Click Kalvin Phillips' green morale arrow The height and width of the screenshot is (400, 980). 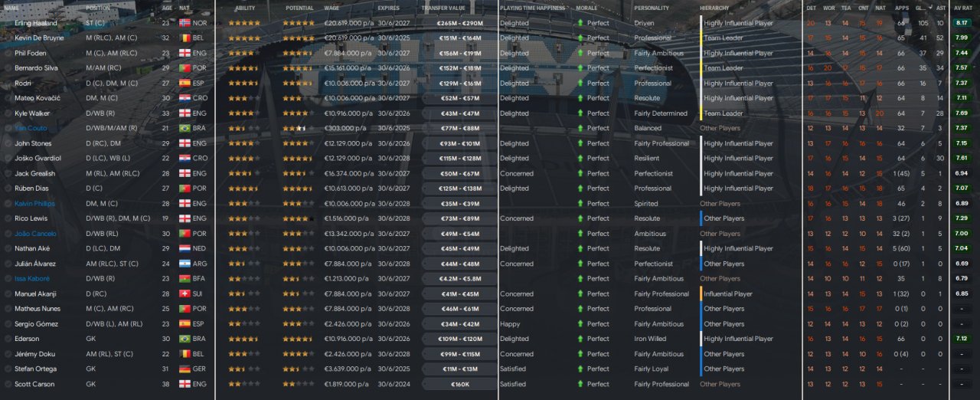pos(580,203)
